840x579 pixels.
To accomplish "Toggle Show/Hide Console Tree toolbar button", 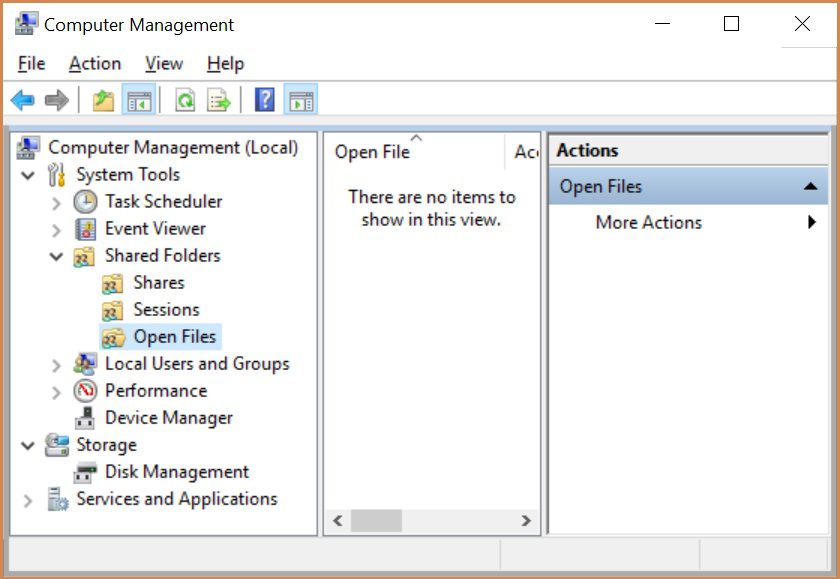I will point(139,100).
